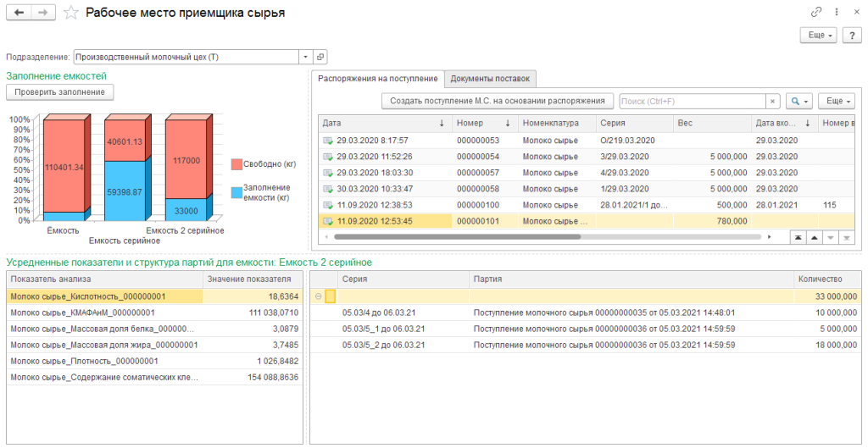Open the Подразделение field's linked item icon
This screenshot has width=868, height=448.
click(x=320, y=57)
